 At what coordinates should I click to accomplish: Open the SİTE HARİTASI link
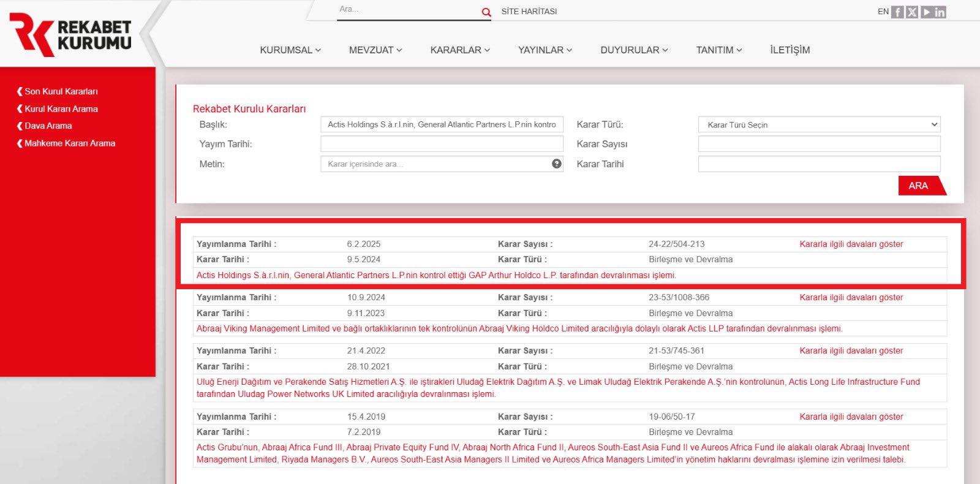(529, 12)
